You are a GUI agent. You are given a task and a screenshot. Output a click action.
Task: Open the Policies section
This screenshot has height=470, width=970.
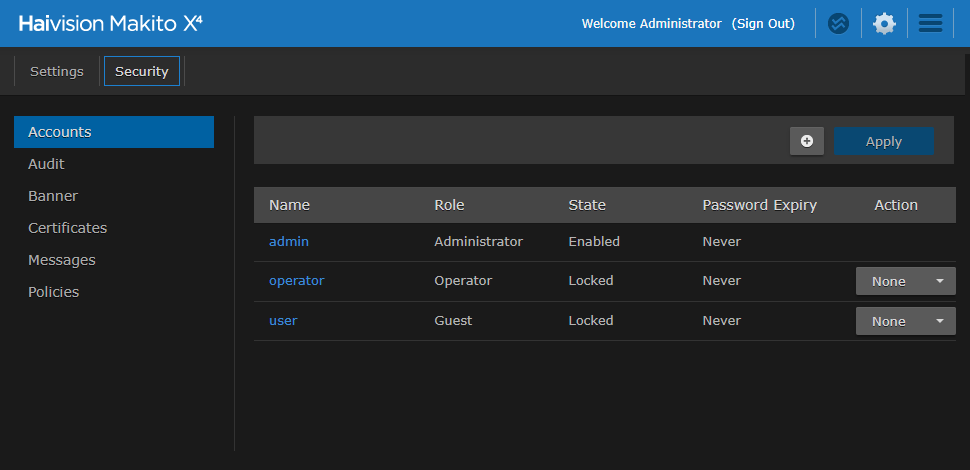coord(54,292)
